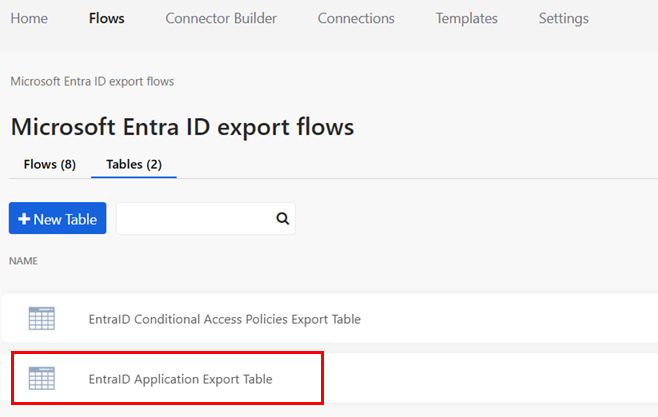Click the table icon for Conditional Access Policies
The width and height of the screenshot is (658, 417).
(42, 319)
